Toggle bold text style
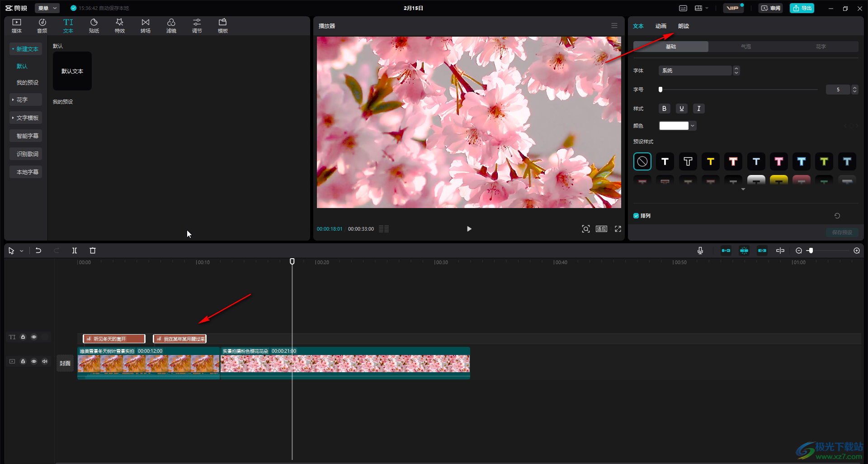The width and height of the screenshot is (868, 464). point(664,109)
